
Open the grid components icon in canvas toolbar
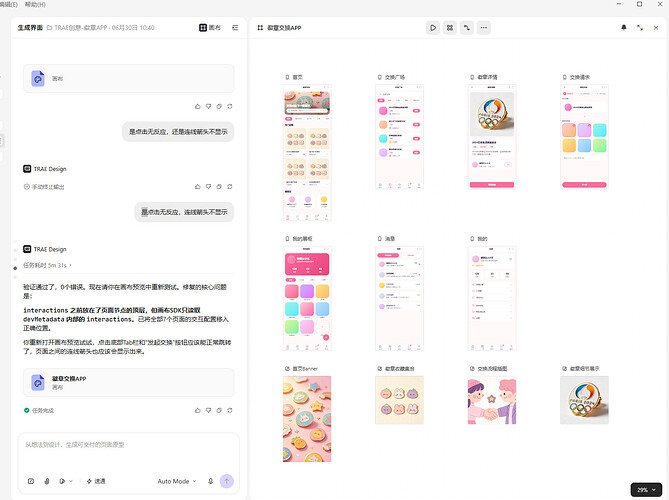tap(450, 28)
